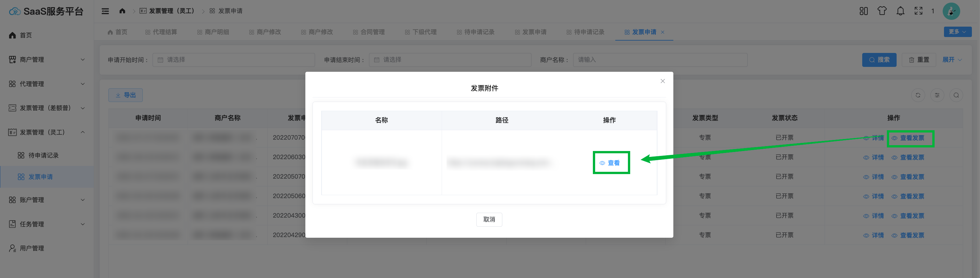The height and width of the screenshot is (278, 980).
Task: Open the 更多 tabs dropdown
Action: pyautogui.click(x=957, y=32)
